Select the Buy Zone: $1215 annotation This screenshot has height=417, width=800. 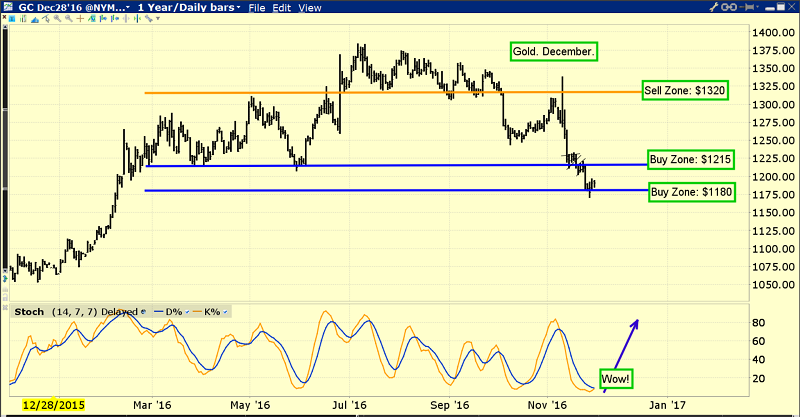(690, 160)
